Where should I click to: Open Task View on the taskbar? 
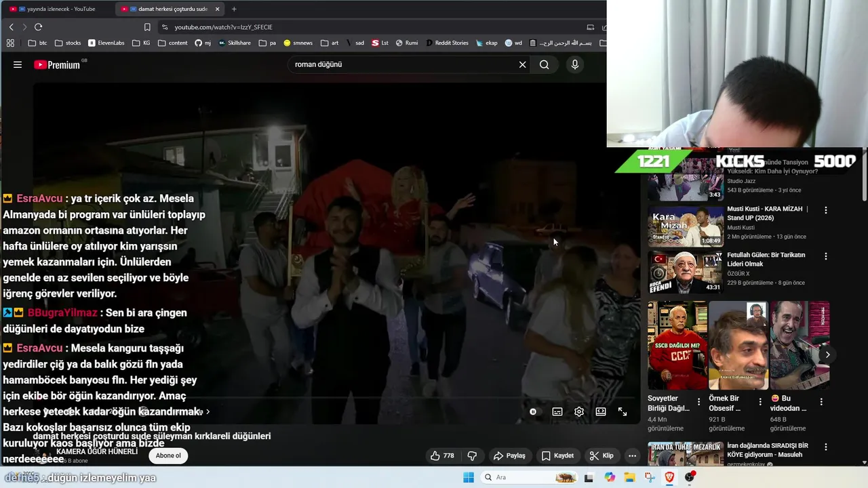(589, 477)
